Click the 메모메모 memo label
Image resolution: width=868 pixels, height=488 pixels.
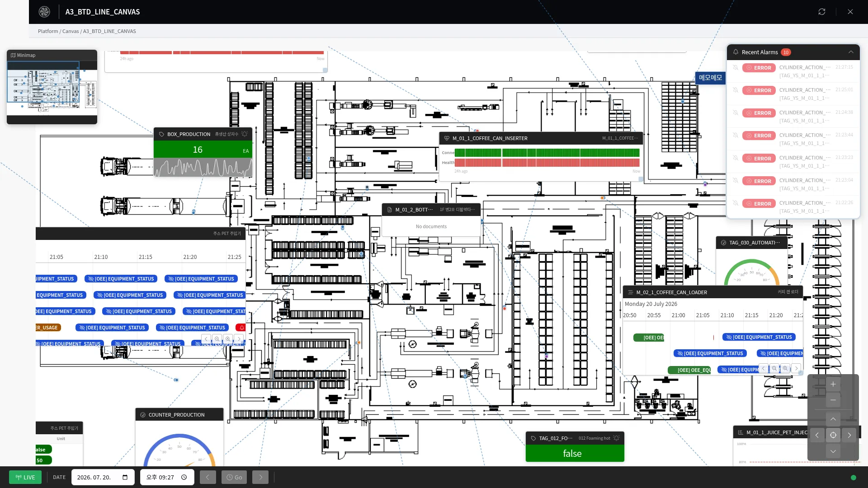[710, 78]
